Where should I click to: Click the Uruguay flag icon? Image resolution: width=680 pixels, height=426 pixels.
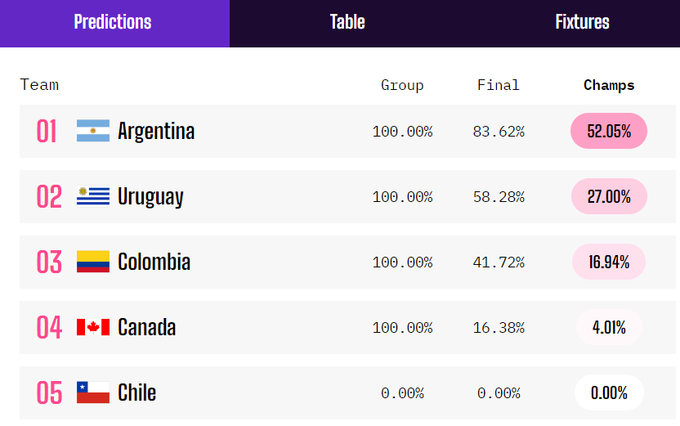pyautogui.click(x=93, y=196)
